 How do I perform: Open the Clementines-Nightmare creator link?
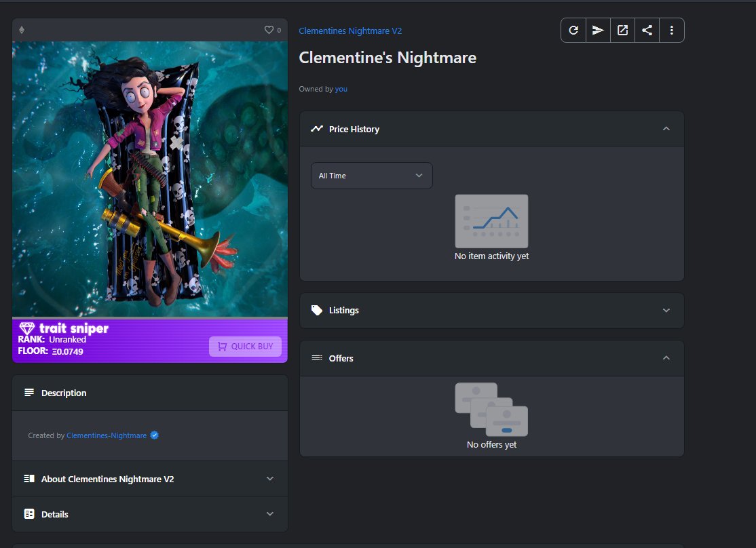click(x=107, y=435)
